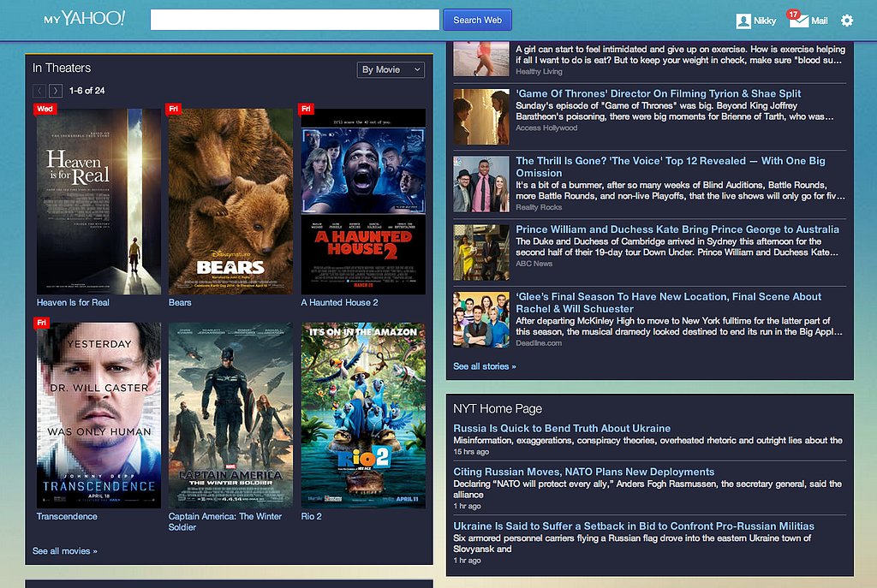This screenshot has height=588, width=877.
Task: Open the A Haunted House 2 poster
Action: click(x=363, y=201)
